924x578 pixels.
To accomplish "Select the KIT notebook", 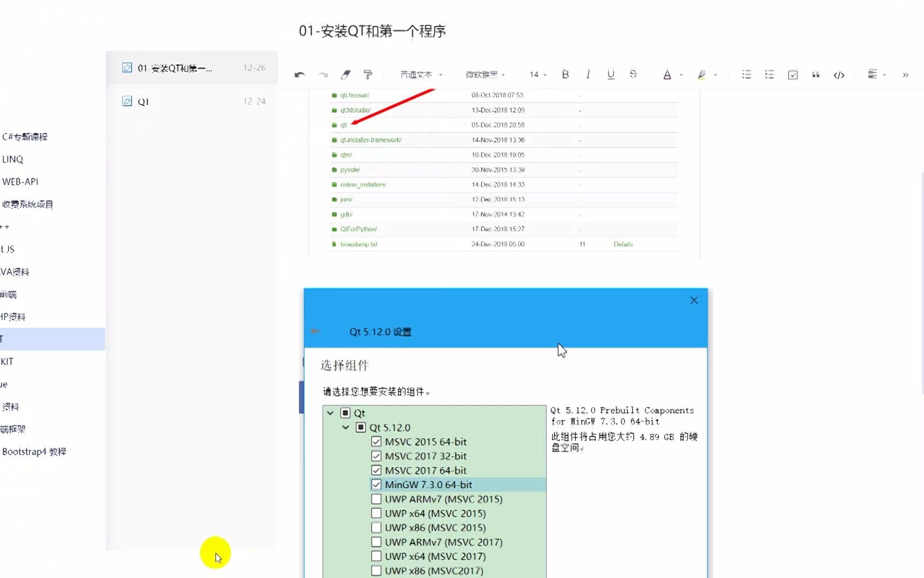I will 7,362.
